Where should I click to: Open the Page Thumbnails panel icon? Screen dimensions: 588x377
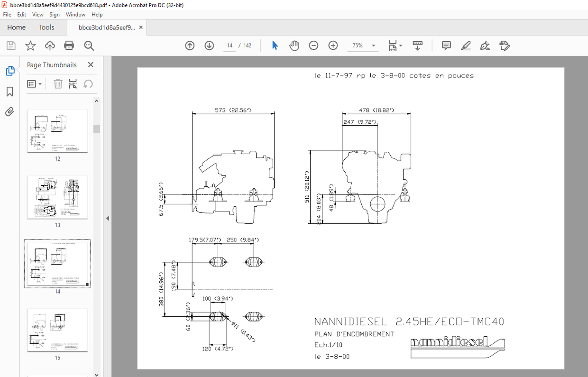coord(10,70)
